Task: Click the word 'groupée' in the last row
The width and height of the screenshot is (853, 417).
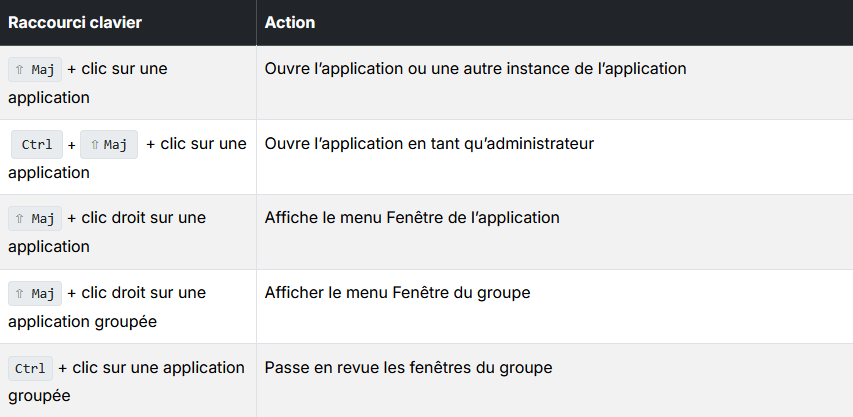Action: pos(39,396)
